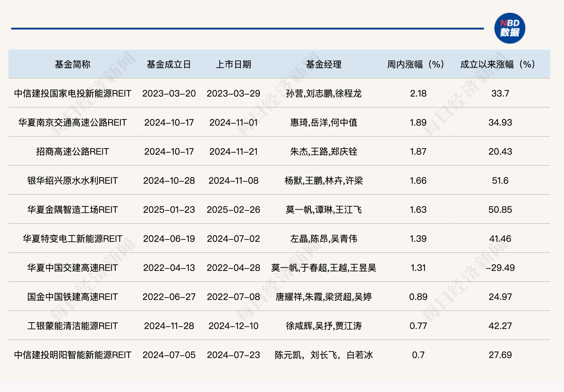
Task: Click fund name 国金中国铁建高速REIT
Action: (73, 297)
